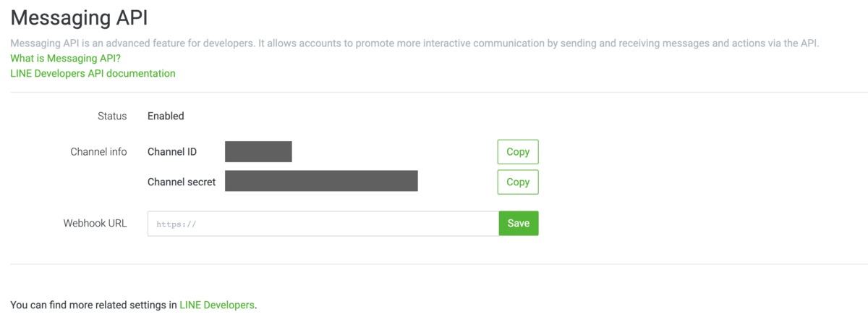
Task: Focus the Webhook URL input field
Action: (323, 224)
